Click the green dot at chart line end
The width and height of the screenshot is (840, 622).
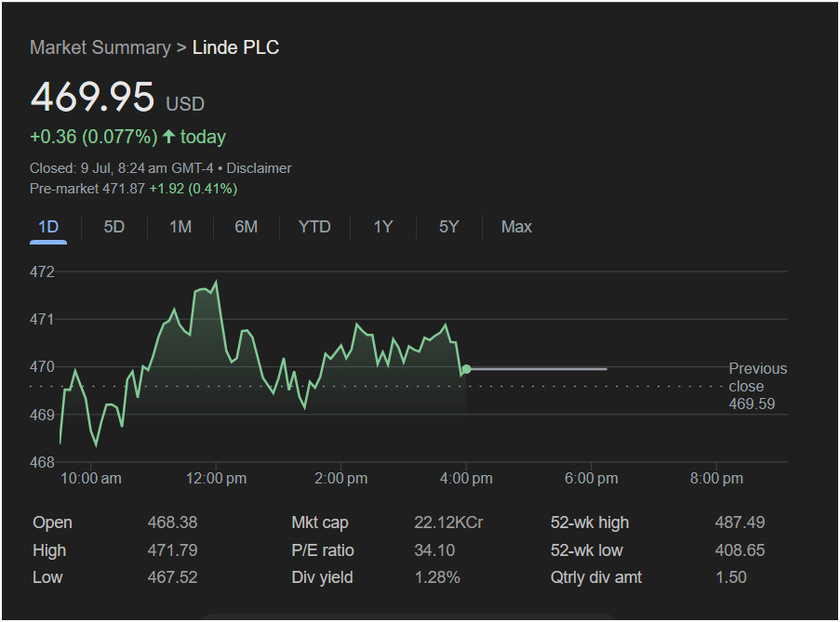467,369
